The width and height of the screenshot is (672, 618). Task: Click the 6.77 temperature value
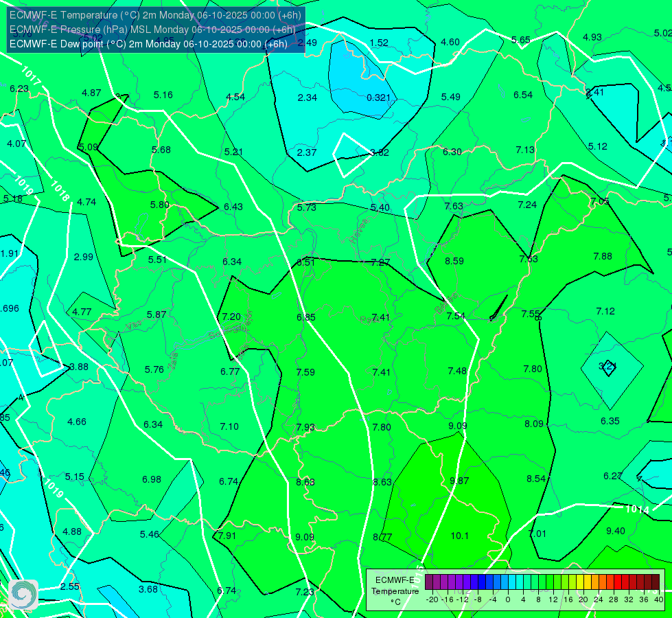[230, 371]
